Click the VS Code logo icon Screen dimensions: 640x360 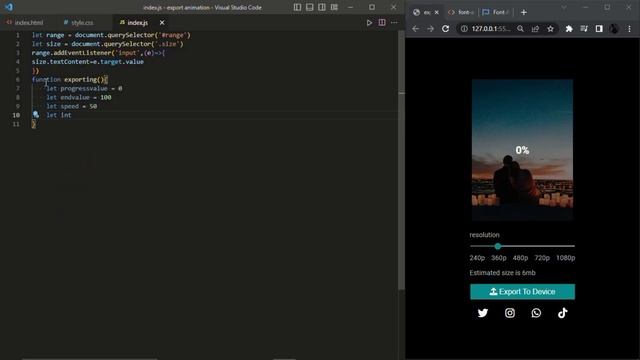[9, 7]
